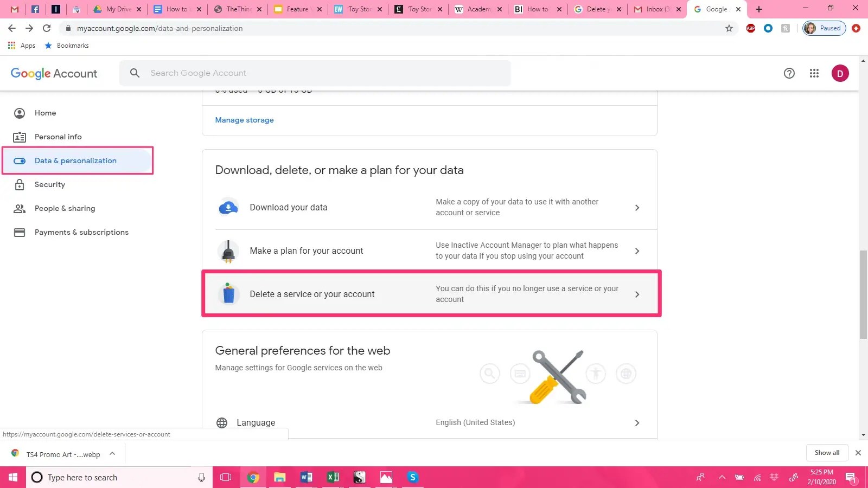Click the Manage storage link
The height and width of the screenshot is (488, 868).
(244, 120)
